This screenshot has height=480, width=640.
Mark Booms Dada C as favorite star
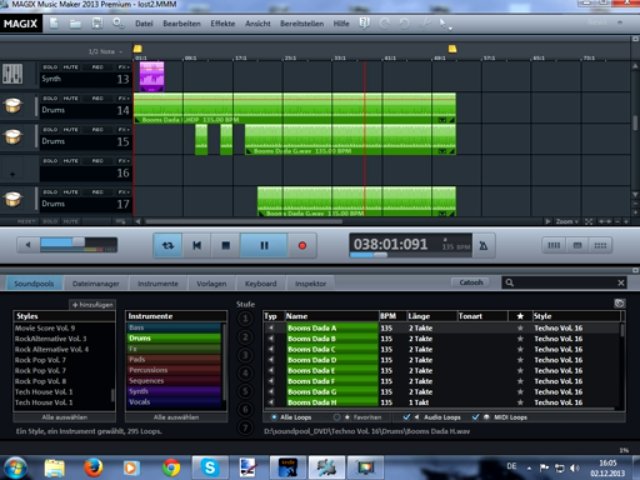coord(520,349)
